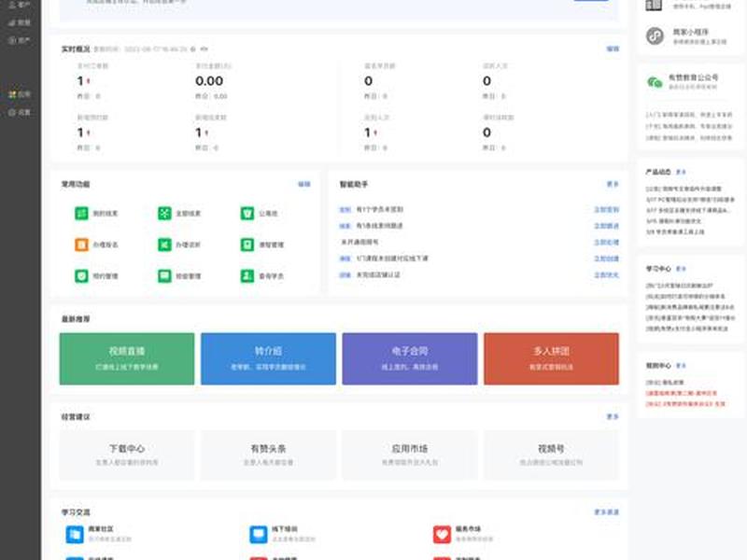The width and height of the screenshot is (747, 560).
Task: Click action link for 1门课程未创建对应线下课 row
Action: tap(606, 259)
